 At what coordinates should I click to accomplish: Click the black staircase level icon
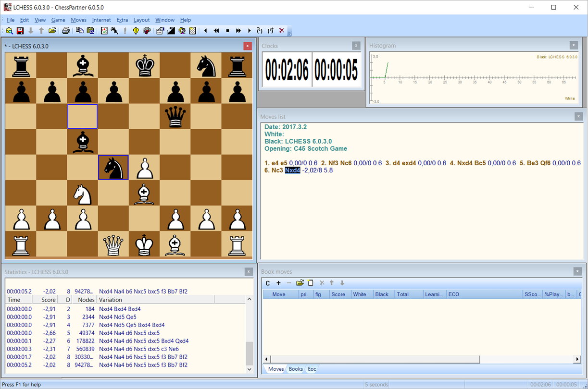(x=171, y=31)
